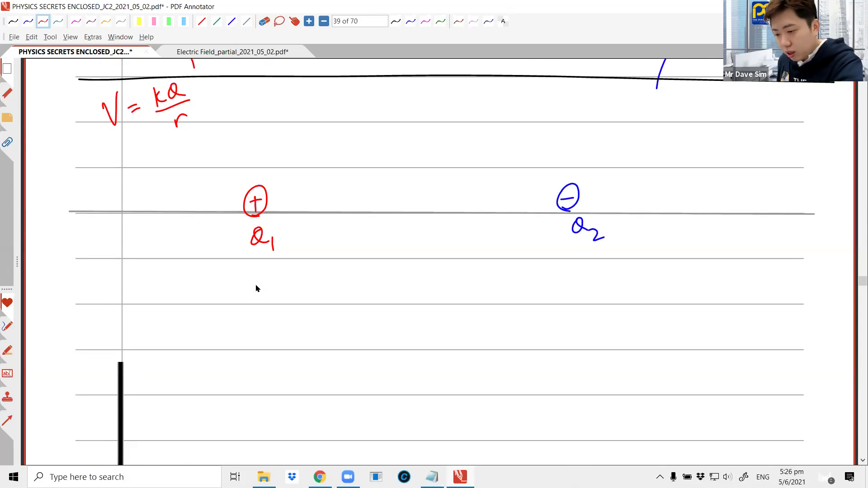
Task: Open the sticky note tool in the sidebar
Action: coord(7,117)
